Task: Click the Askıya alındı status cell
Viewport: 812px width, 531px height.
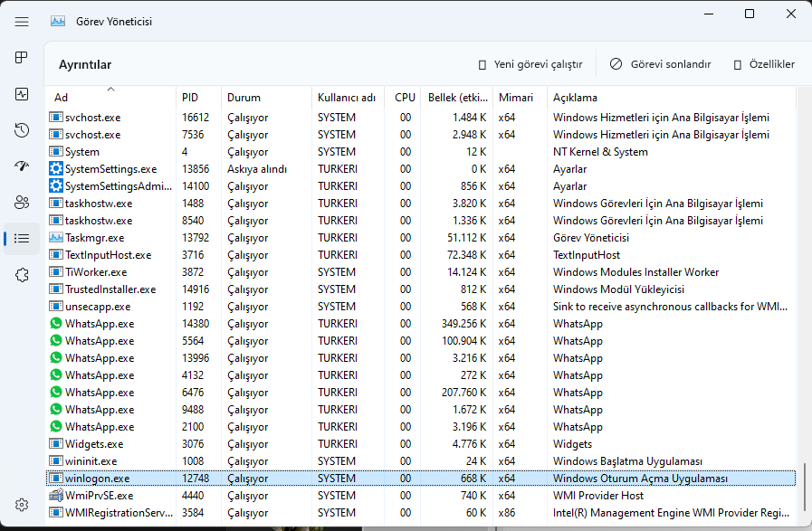Action: [257, 169]
